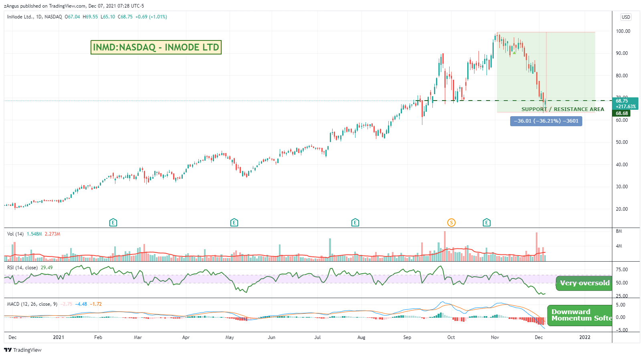Viewport: 644px width, 357px height.
Task: Click the H69.55 high value
Action: click(x=90, y=17)
